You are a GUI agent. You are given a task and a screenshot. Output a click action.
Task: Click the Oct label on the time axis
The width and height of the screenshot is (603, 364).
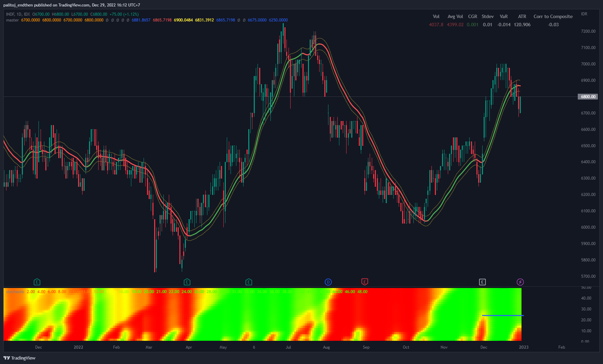click(406, 347)
